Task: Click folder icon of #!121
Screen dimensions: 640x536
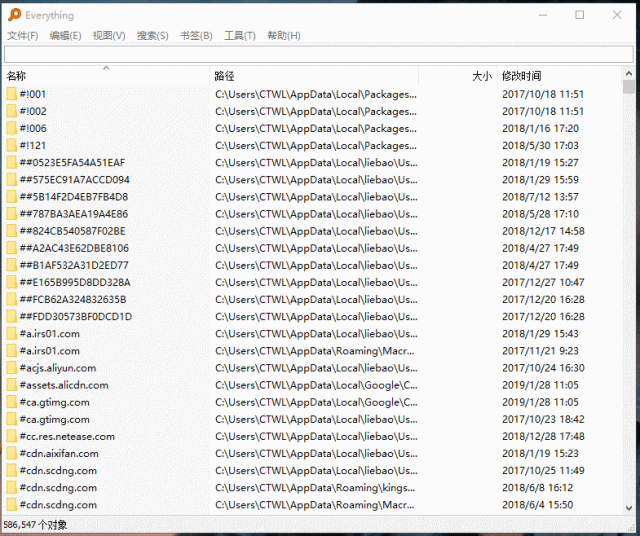Action: (11, 145)
